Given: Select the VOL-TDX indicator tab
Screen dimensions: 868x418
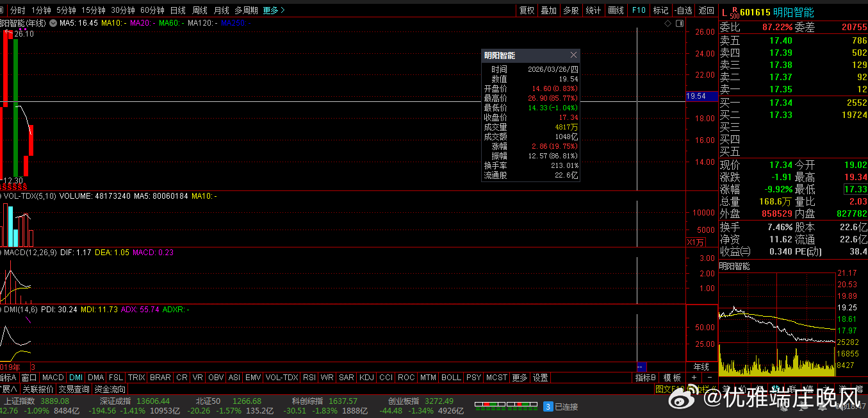Looking at the screenshot, I should (282, 378).
